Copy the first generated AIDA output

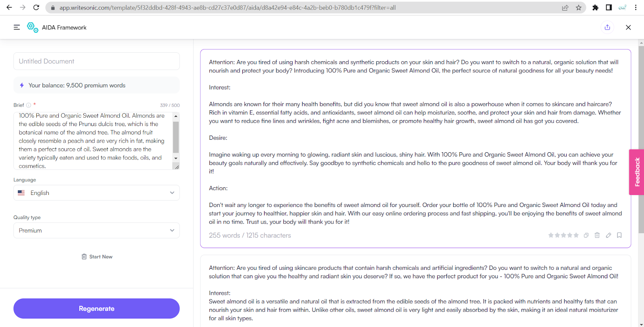(x=586, y=235)
